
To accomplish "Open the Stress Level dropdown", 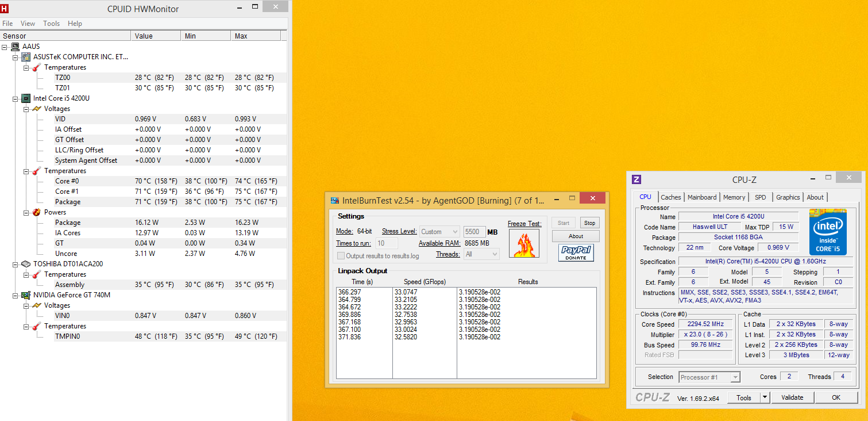I will click(x=439, y=231).
